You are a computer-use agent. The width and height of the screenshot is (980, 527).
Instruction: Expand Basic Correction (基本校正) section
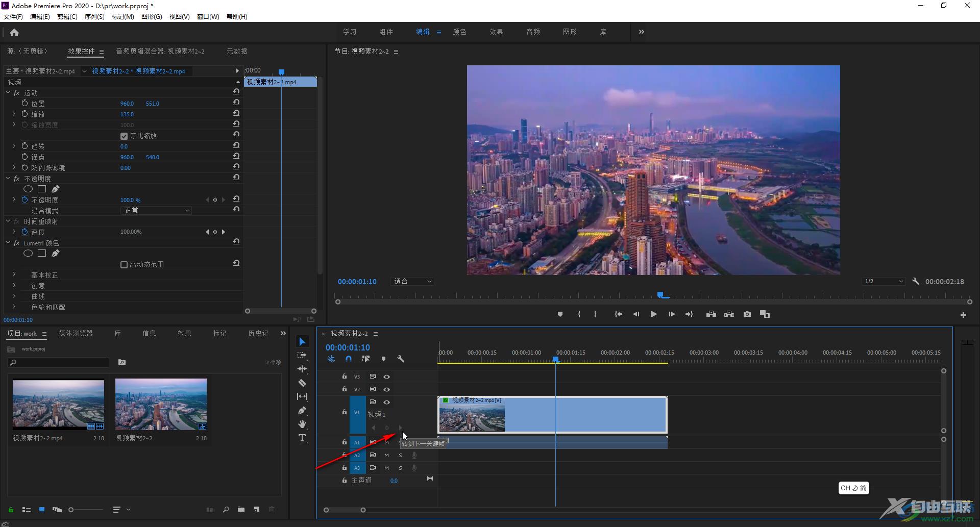tap(14, 274)
